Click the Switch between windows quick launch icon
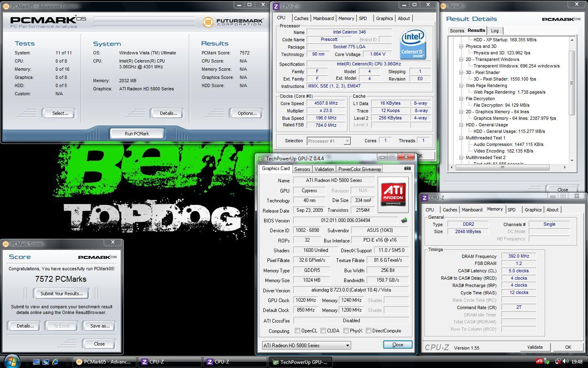This screenshot has height=368, width=588. 46,362
